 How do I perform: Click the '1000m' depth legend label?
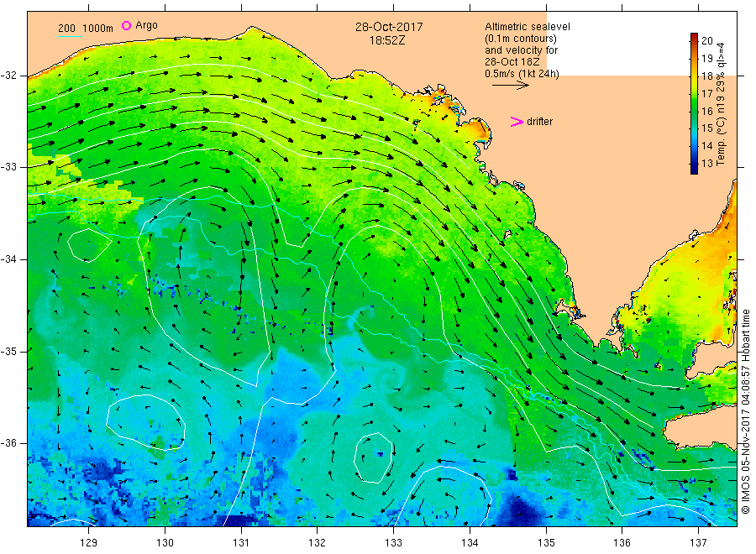tap(98, 29)
